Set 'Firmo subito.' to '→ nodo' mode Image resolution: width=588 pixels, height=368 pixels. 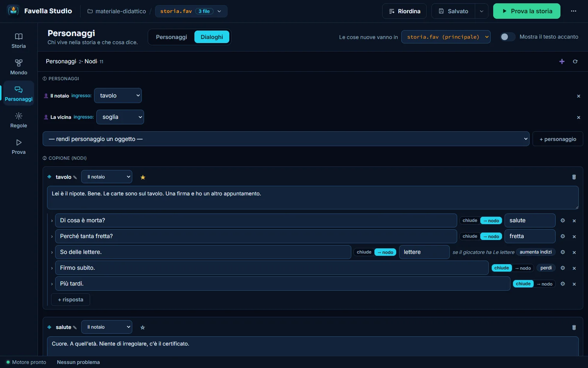523,268
